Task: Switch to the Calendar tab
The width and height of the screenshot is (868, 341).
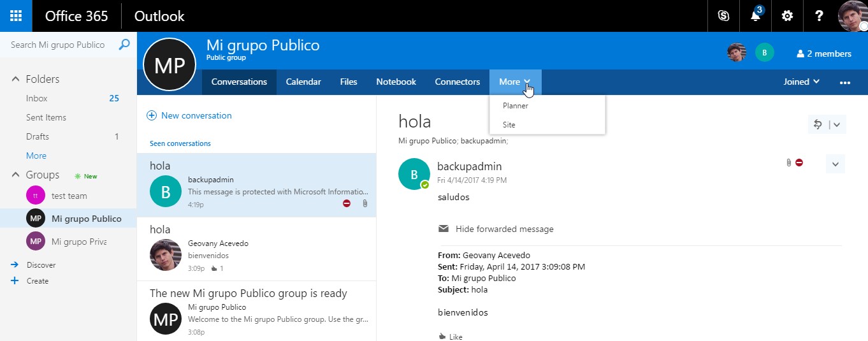Action: (303, 82)
